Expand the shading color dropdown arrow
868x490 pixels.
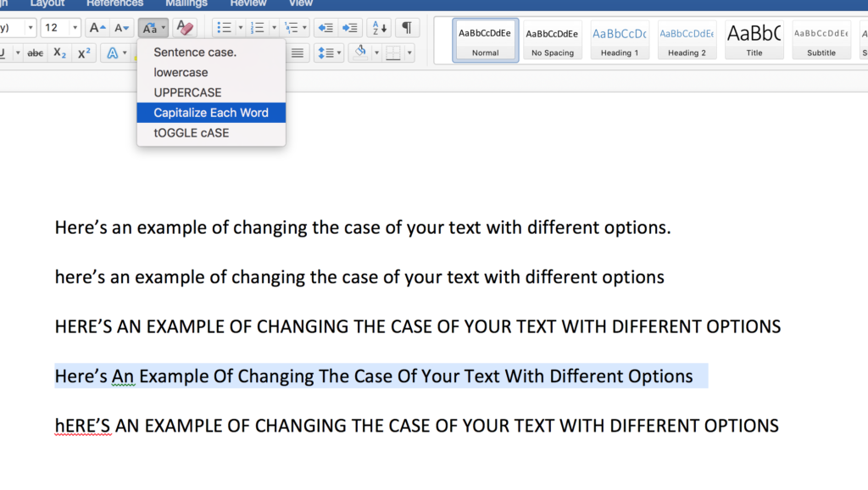[376, 53]
